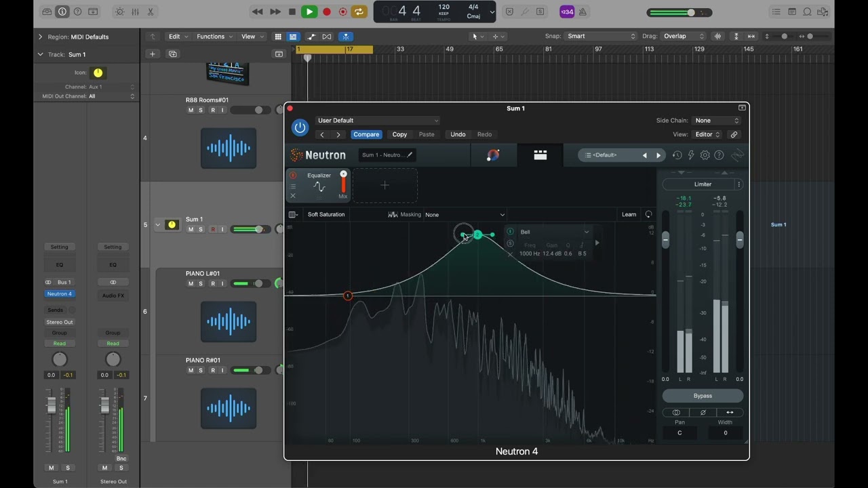This screenshot has height=488, width=868.
Task: Click the add track plus button
Action: tap(153, 54)
